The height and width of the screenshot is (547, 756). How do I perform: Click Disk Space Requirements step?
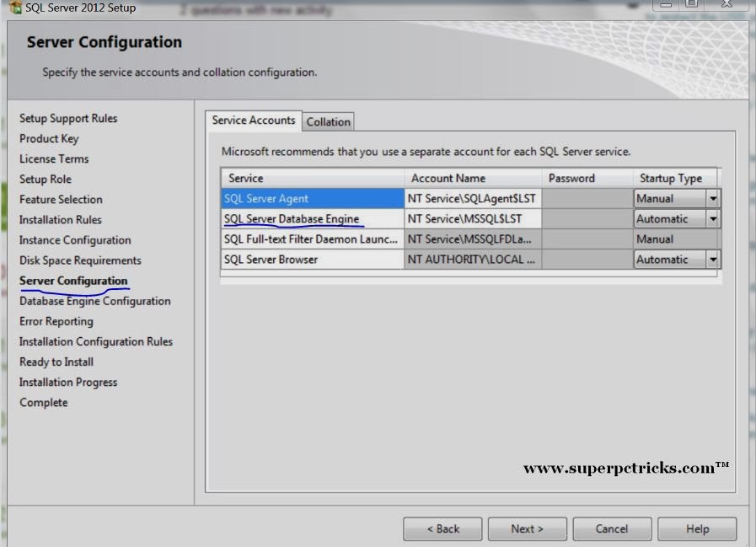click(80, 260)
